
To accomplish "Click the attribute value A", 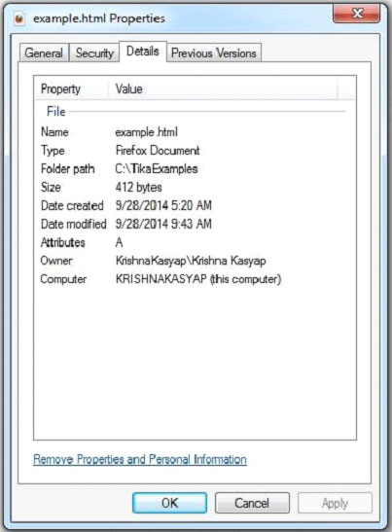I will pyautogui.click(x=119, y=242).
